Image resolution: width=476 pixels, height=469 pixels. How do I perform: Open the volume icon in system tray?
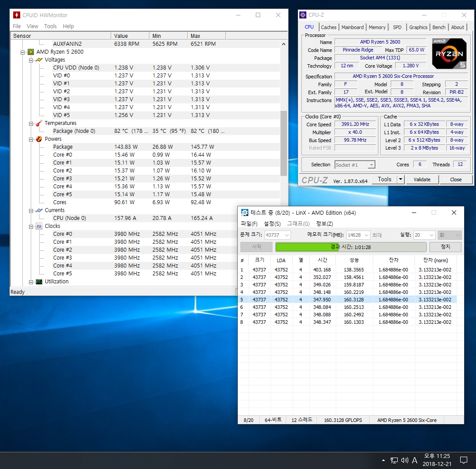[404, 460]
